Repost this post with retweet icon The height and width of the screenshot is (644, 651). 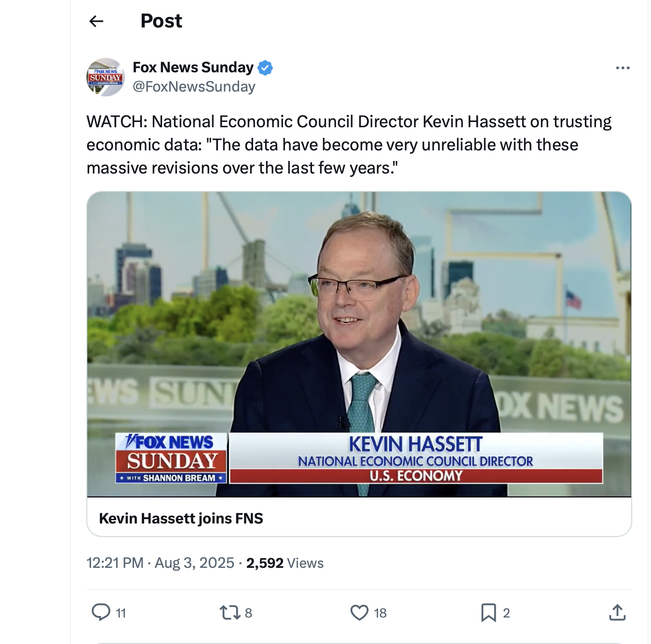click(x=230, y=612)
